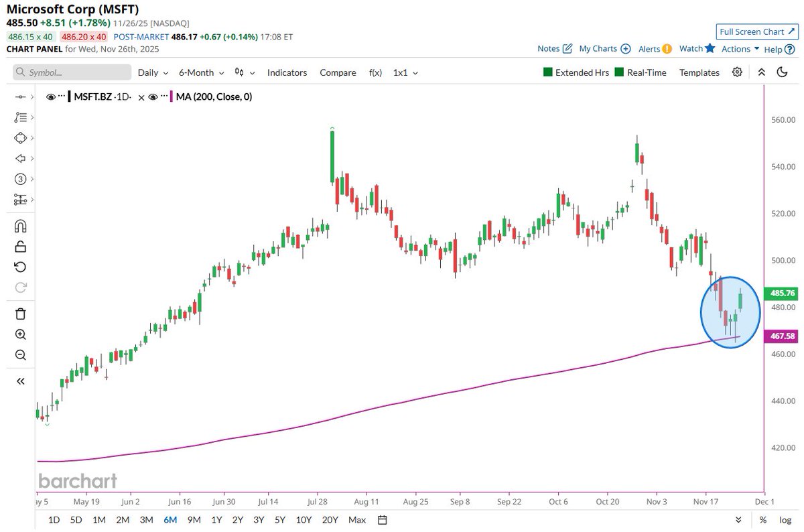804x532 pixels.
Task: Toggle Extended Hrs checkbox
Action: (x=548, y=72)
